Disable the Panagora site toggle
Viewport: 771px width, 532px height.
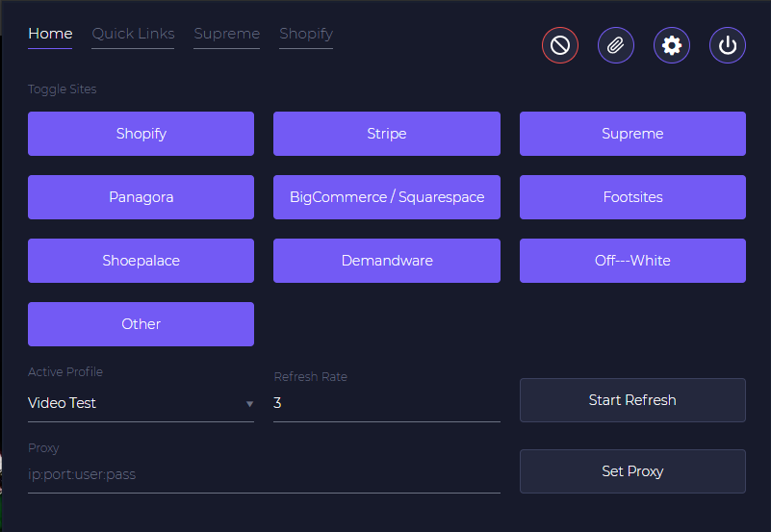click(x=141, y=197)
